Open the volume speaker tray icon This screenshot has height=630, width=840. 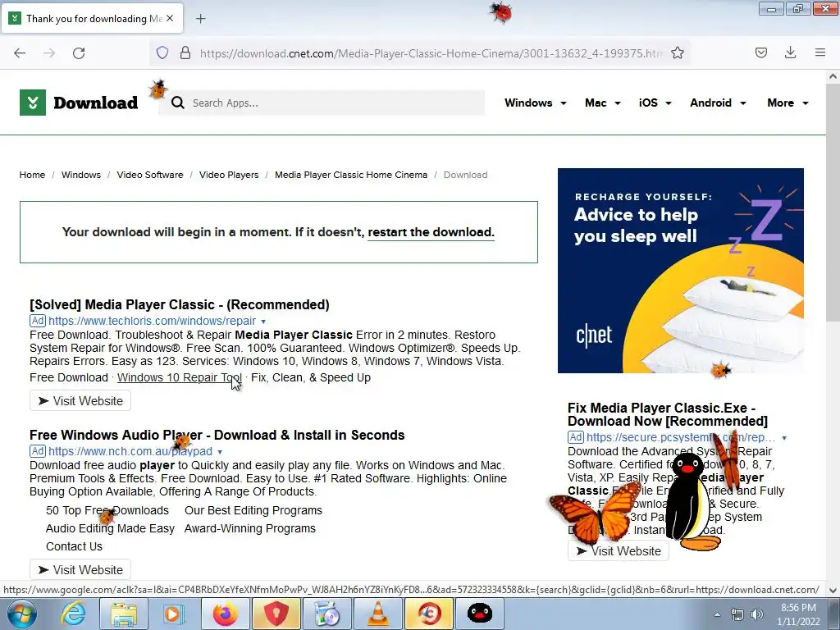click(757, 614)
